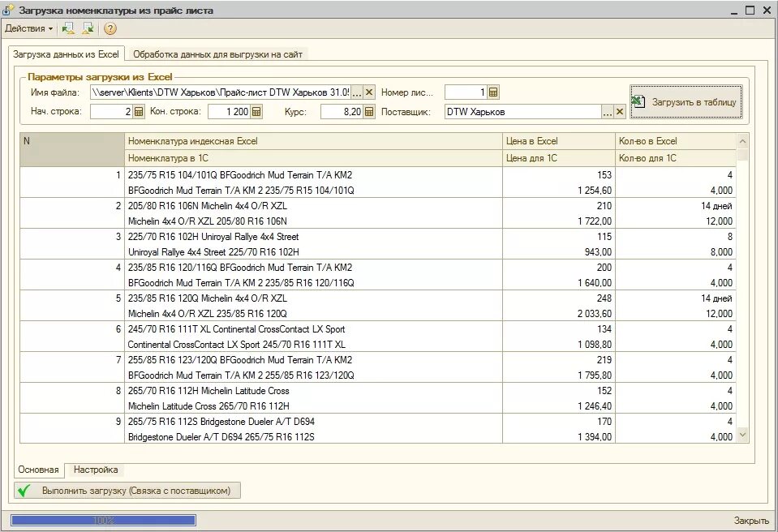Viewport: 778px width, 532px height.
Task: Click the first green-arrow toolbar icon
Action: pyautogui.click(x=68, y=28)
